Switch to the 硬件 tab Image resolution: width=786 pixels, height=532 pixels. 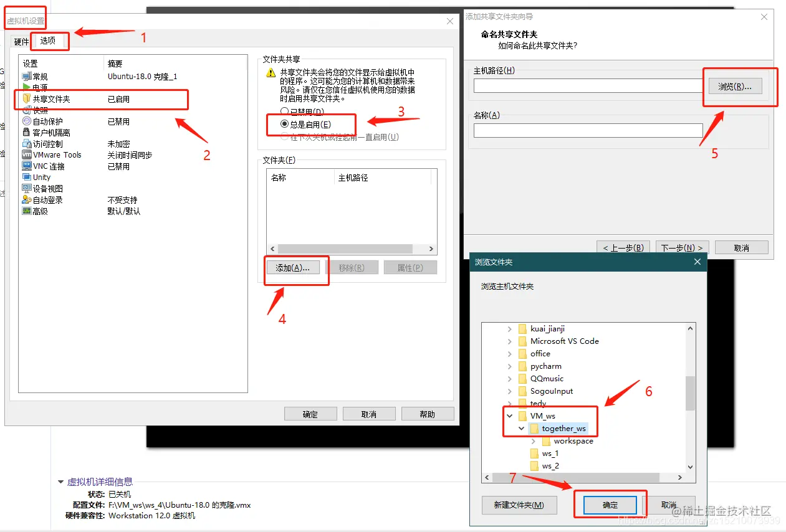tap(21, 42)
